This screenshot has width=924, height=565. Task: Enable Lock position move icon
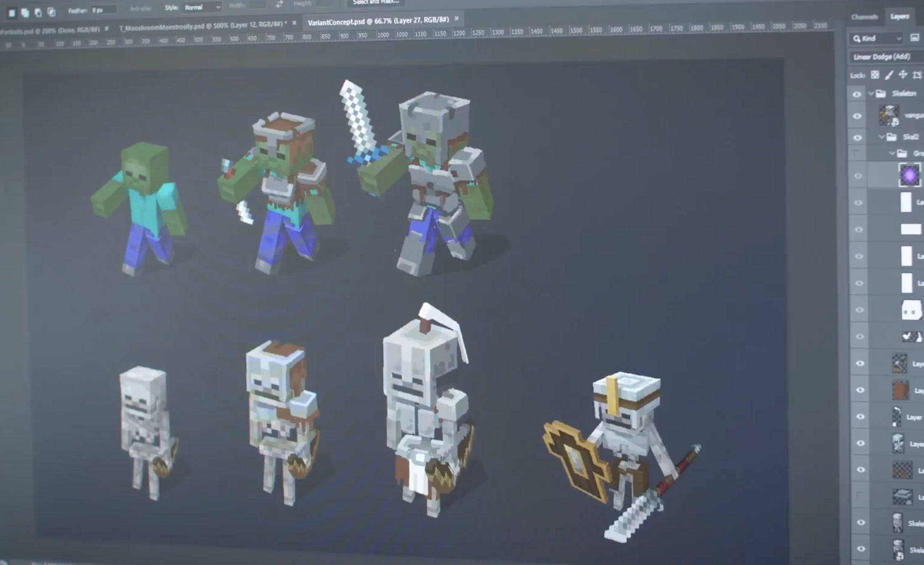click(x=903, y=75)
